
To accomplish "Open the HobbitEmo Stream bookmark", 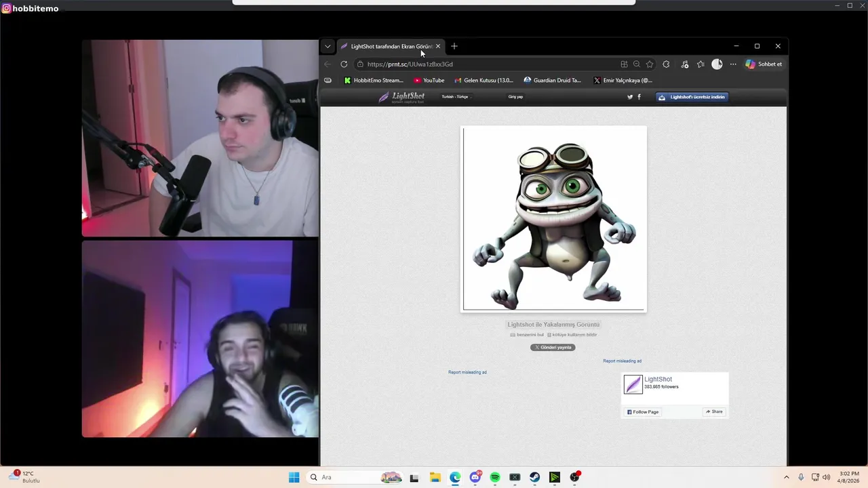I will (374, 80).
